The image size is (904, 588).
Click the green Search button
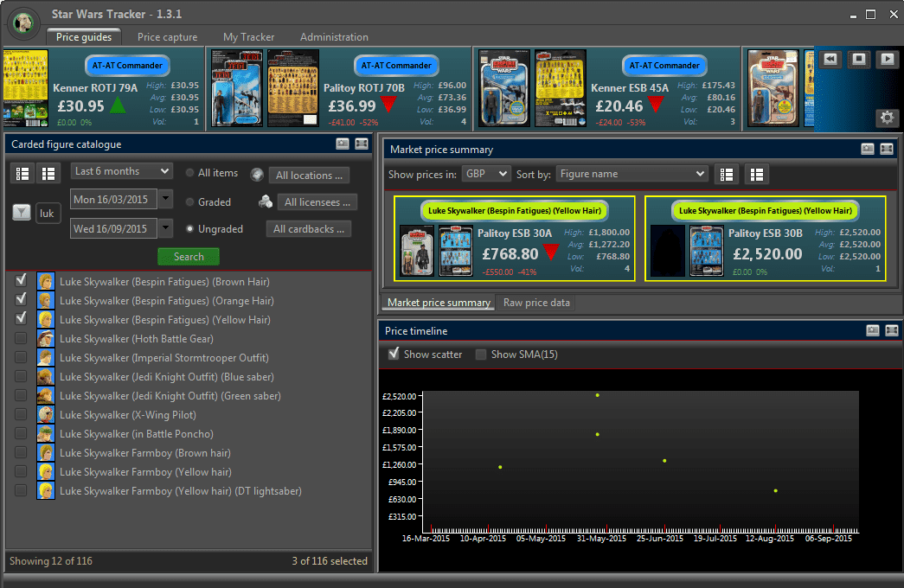pyautogui.click(x=189, y=257)
